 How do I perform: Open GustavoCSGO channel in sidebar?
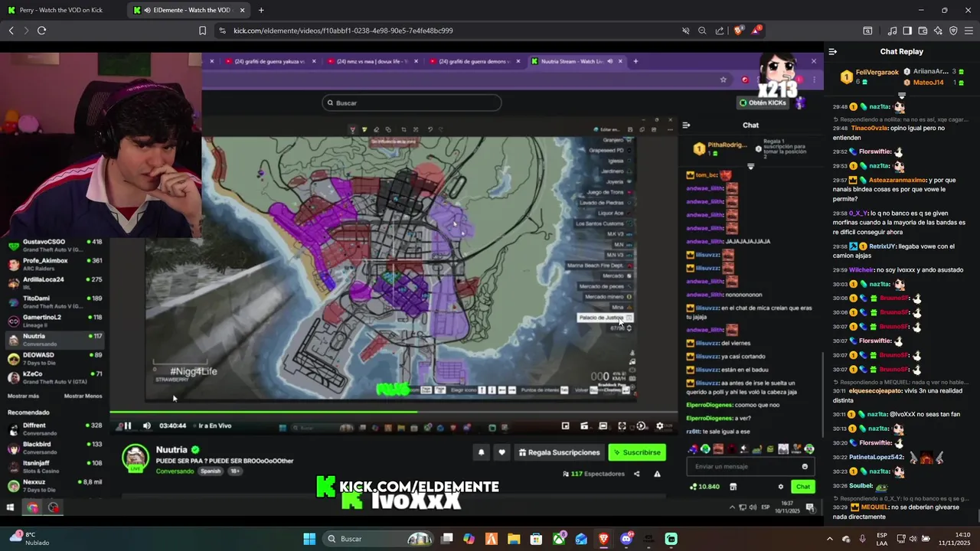tap(54, 245)
